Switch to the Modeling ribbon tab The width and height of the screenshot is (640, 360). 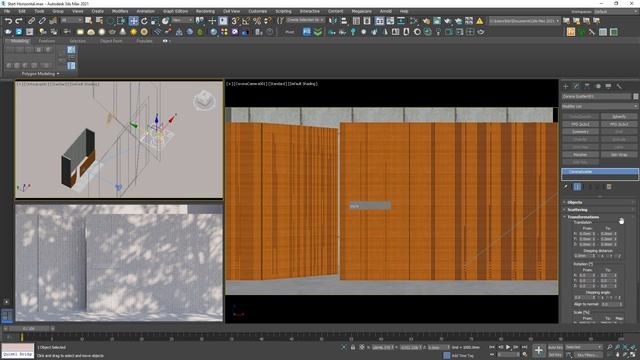coord(20,41)
